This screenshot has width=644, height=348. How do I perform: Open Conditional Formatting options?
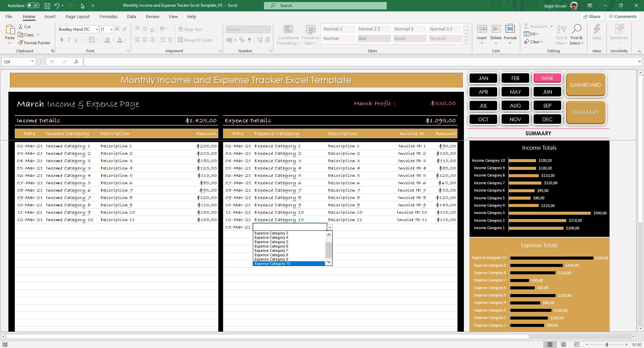[288, 34]
